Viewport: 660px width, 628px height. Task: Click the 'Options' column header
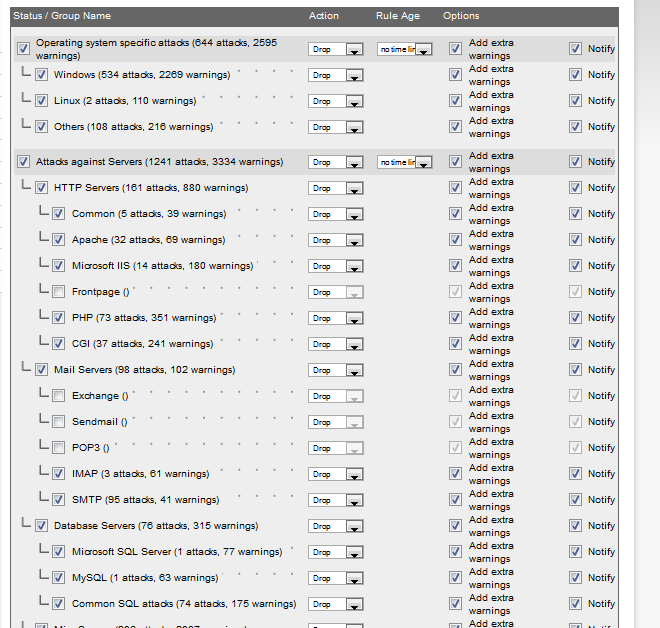coord(461,16)
